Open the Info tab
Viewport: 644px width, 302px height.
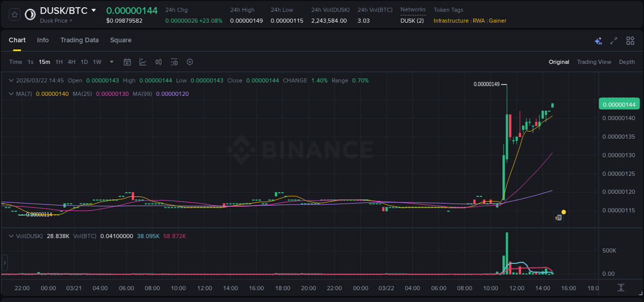(43, 40)
